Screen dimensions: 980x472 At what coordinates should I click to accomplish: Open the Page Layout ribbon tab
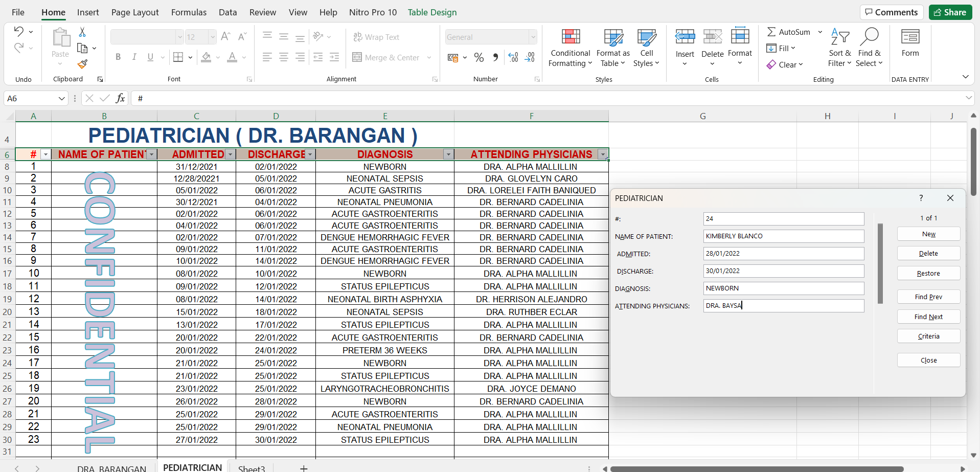point(135,12)
